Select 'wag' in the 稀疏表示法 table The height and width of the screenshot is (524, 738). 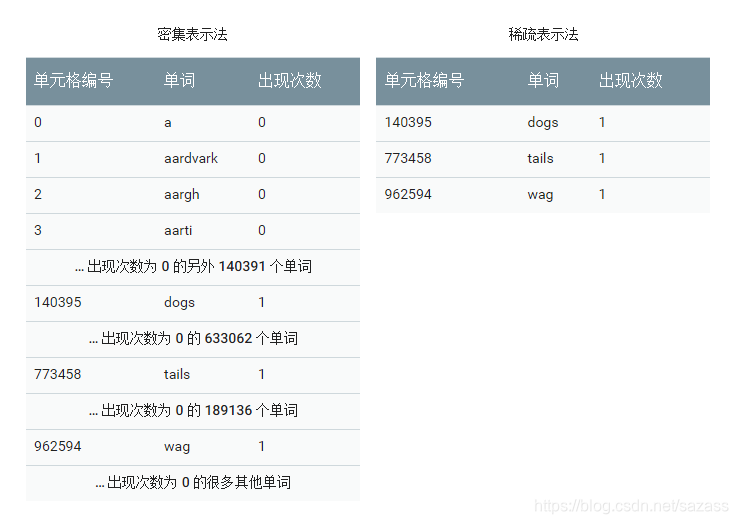click(540, 195)
